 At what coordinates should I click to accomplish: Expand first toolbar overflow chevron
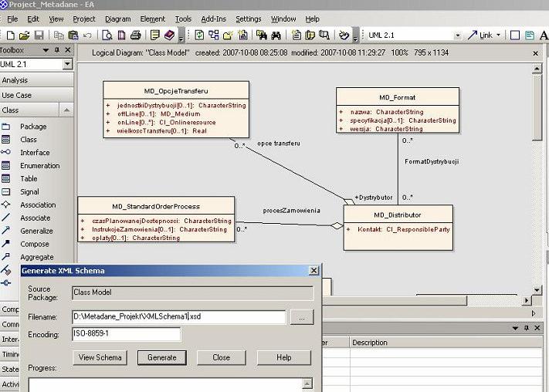point(181,37)
